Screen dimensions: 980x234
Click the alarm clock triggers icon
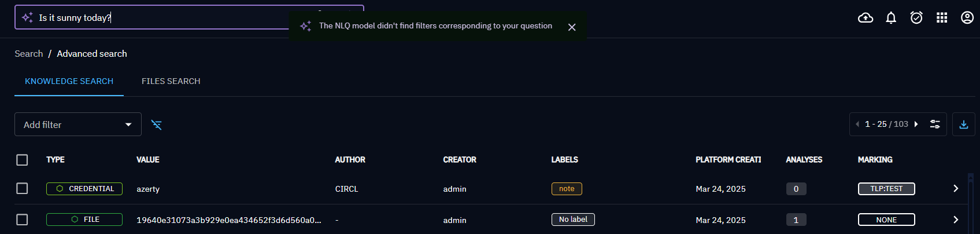[x=916, y=18]
